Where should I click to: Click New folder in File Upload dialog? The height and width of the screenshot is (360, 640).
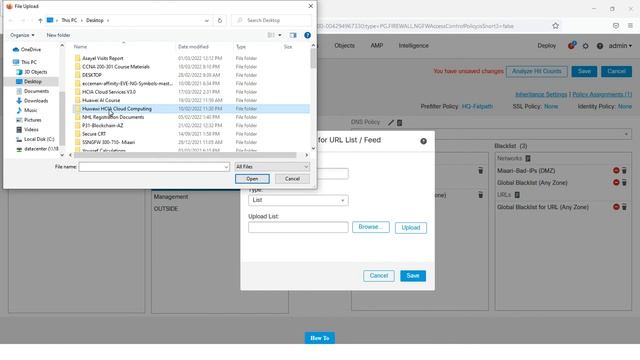58,36
